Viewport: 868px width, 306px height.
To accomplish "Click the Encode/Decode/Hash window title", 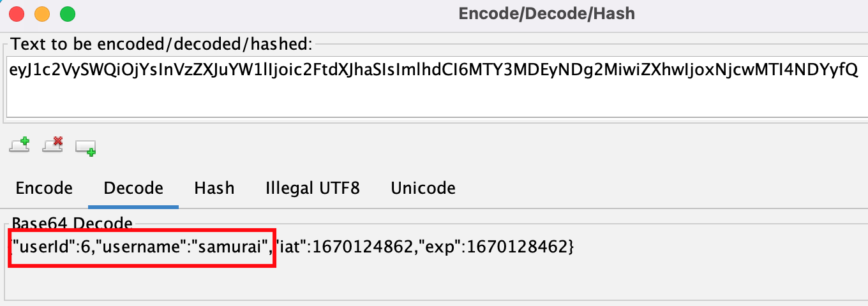I will click(547, 13).
